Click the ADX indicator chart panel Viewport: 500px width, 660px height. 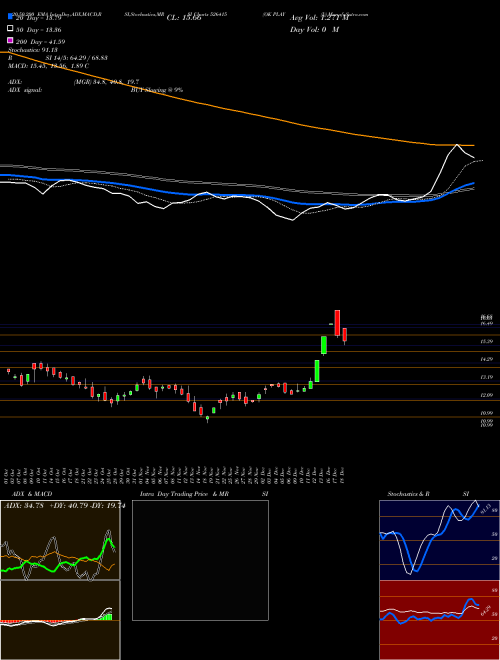click(x=60, y=540)
